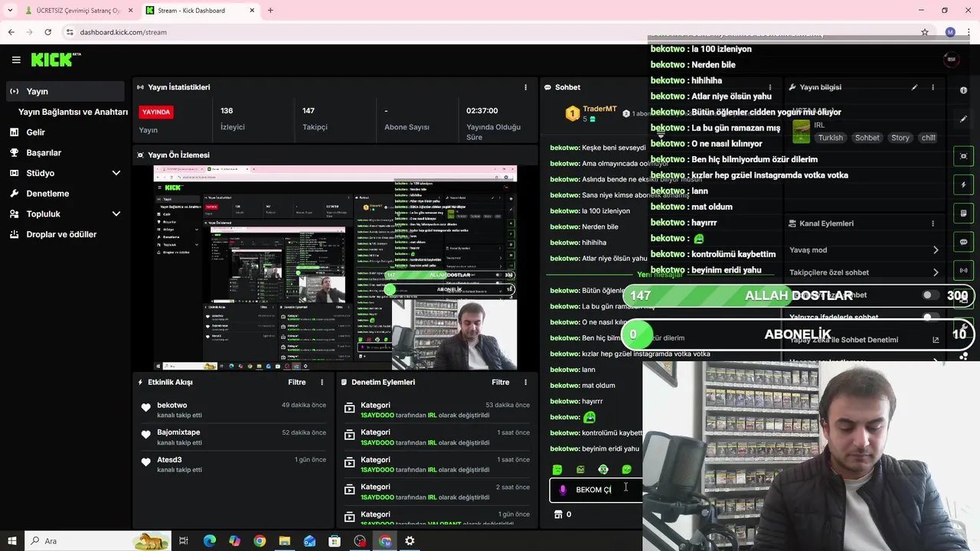Click the pencil icon in right rail
The height and width of the screenshot is (551, 980).
963,119
